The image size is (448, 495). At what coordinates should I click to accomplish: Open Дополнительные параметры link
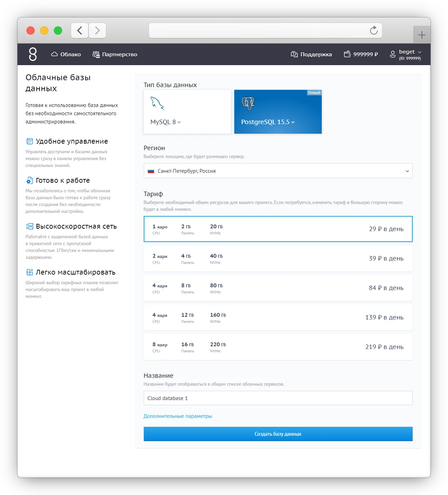click(x=178, y=416)
